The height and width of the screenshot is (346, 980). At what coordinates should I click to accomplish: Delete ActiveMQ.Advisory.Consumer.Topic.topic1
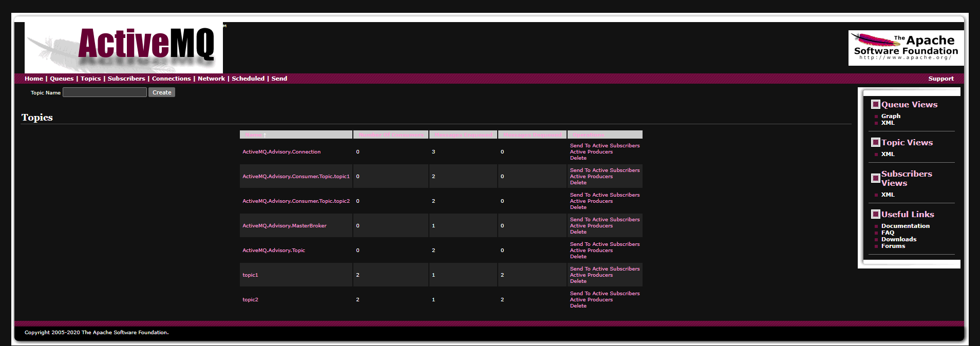[x=578, y=183]
